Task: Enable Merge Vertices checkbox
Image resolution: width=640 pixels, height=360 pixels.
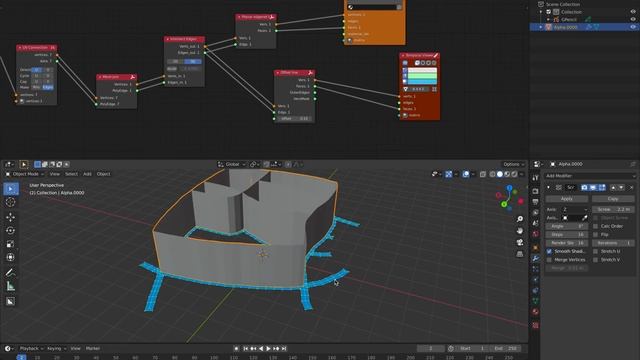Action: [x=549, y=260]
